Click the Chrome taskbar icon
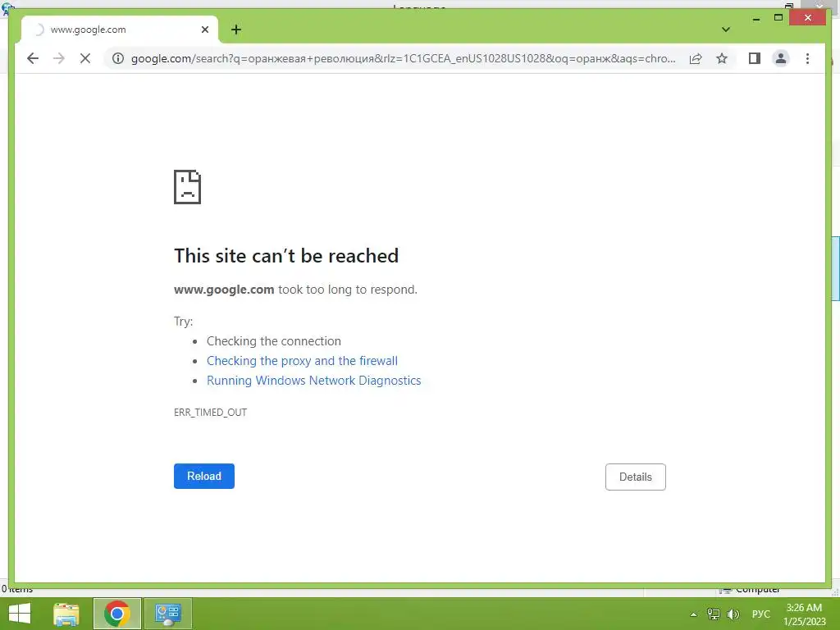The width and height of the screenshot is (840, 630). coord(117,614)
